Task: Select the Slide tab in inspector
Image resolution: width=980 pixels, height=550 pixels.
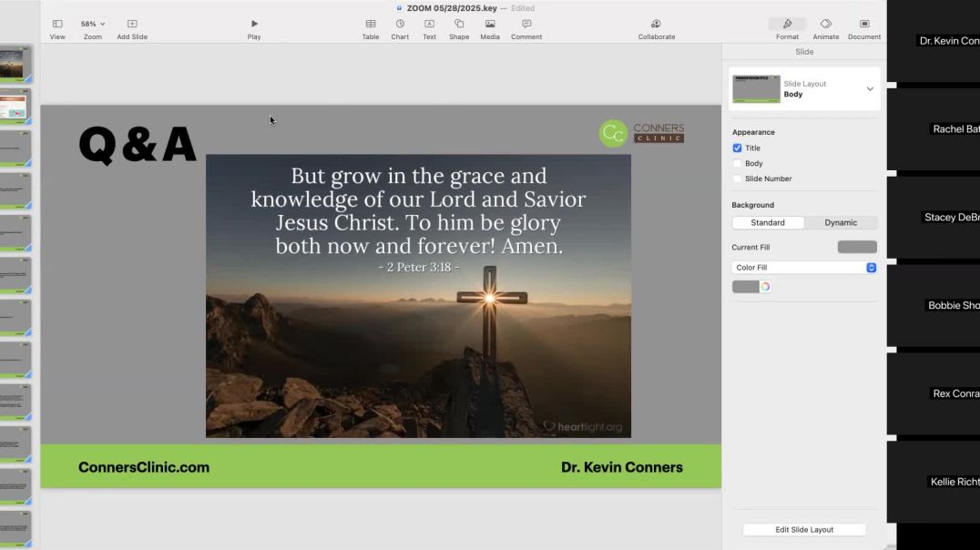Action: pos(804,52)
